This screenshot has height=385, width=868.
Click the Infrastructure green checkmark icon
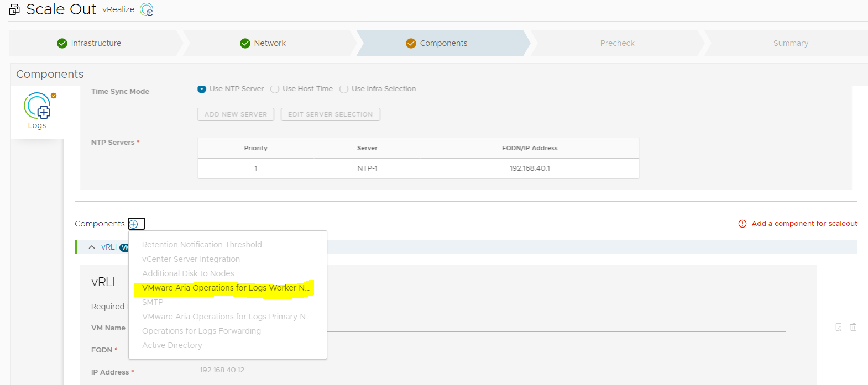pyautogui.click(x=62, y=43)
